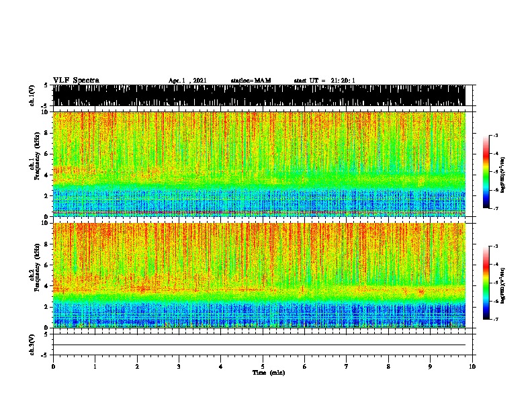Click time axis tick label "6"
Image resolution: width=532 pixels, height=411 pixels.
[305, 367]
